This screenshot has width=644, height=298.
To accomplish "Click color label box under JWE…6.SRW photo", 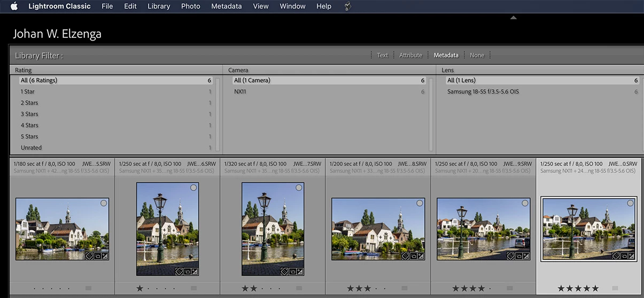I will (x=193, y=288).
